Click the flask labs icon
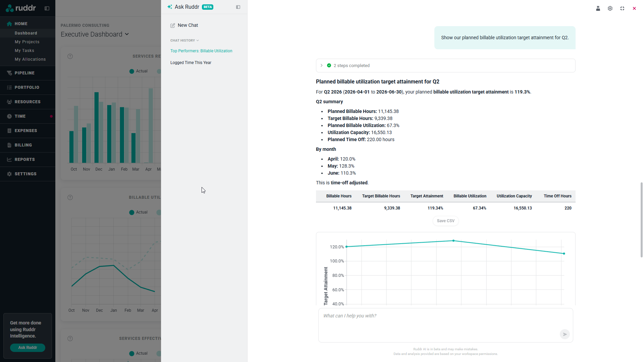Screen dimensions: 644x362 [x=598, y=8]
